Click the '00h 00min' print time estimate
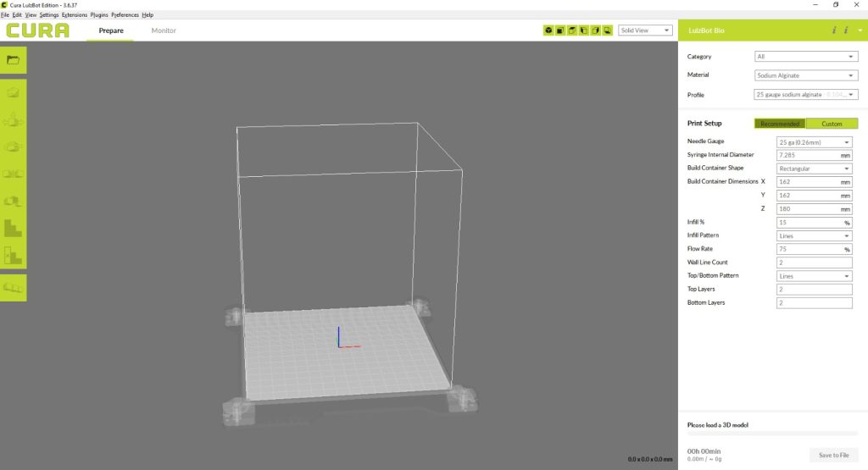This screenshot has width=868, height=470. coord(704,451)
